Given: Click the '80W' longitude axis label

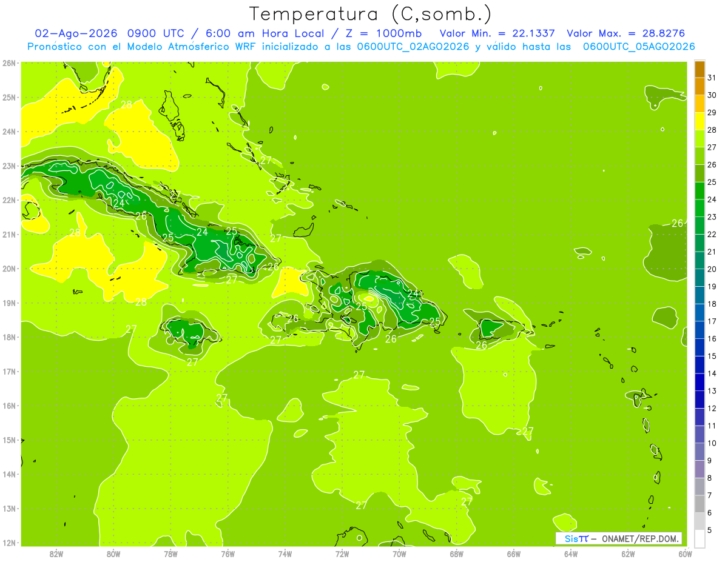Looking at the screenshot, I should [x=113, y=554].
